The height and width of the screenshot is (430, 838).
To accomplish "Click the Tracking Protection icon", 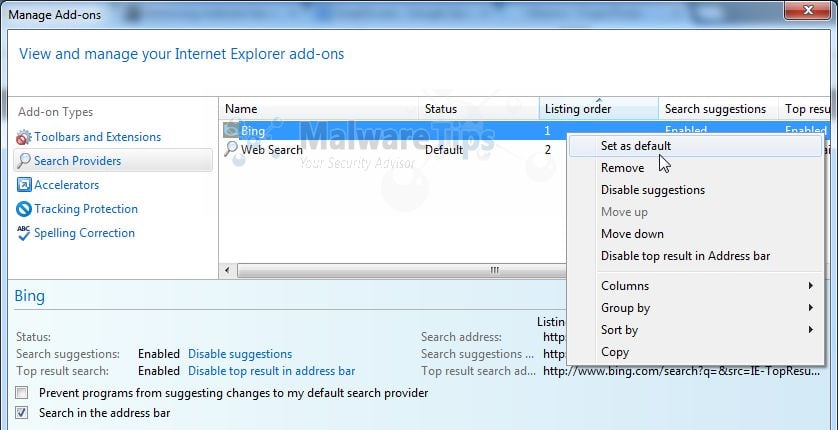I will coord(24,209).
